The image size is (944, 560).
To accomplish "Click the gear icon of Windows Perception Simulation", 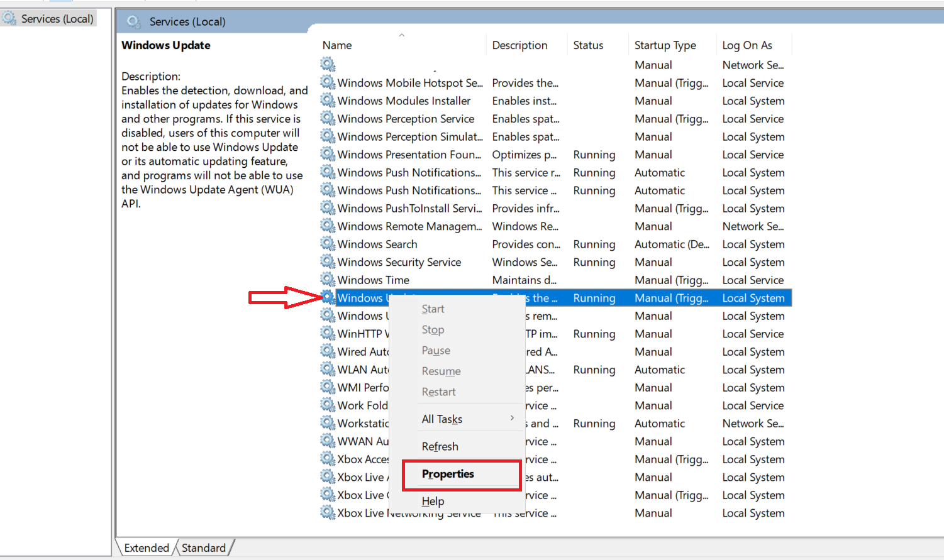I will [328, 136].
